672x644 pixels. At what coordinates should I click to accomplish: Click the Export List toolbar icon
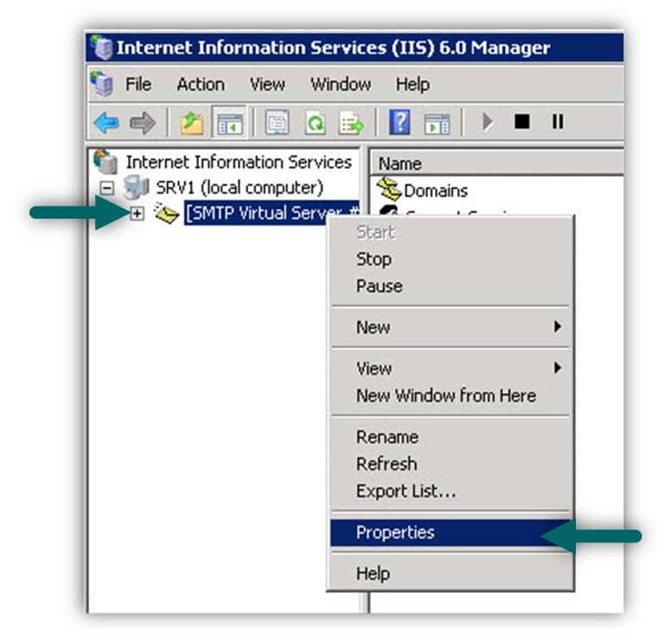[351, 123]
